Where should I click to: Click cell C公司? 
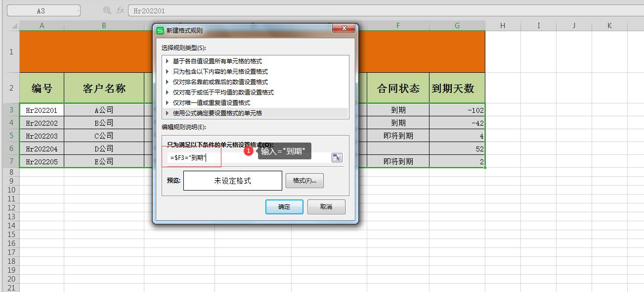[x=104, y=136]
